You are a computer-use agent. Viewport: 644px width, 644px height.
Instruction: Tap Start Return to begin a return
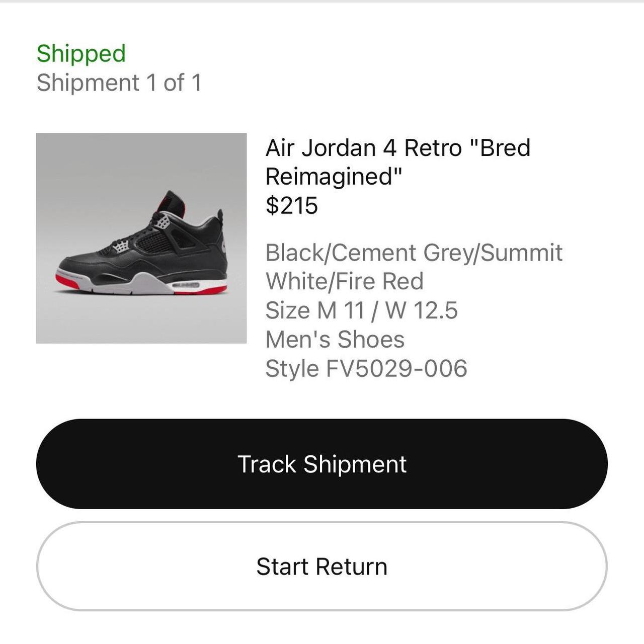[322, 566]
